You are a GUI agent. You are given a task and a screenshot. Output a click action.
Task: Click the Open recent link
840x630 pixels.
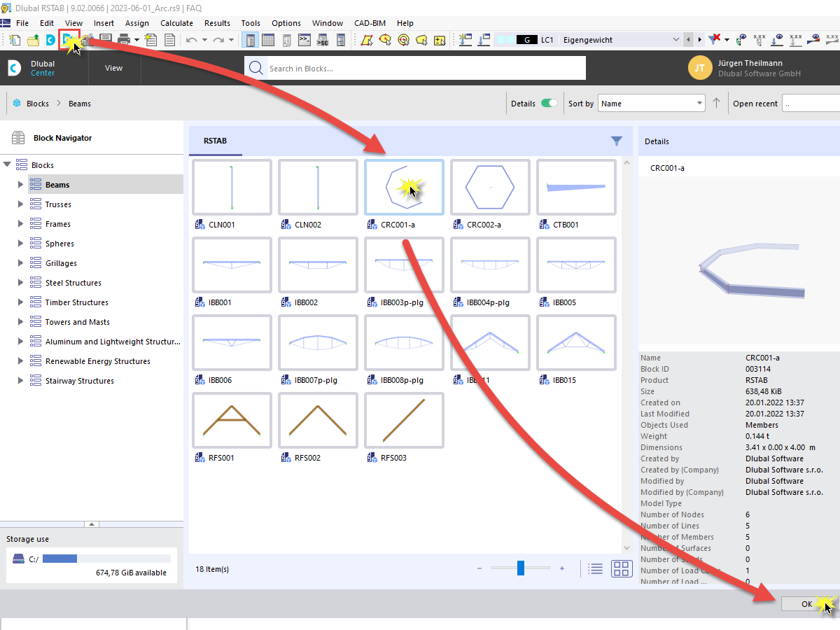point(755,103)
